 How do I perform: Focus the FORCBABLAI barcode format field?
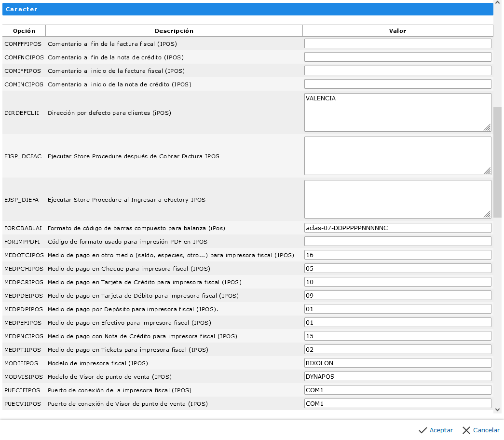click(397, 228)
